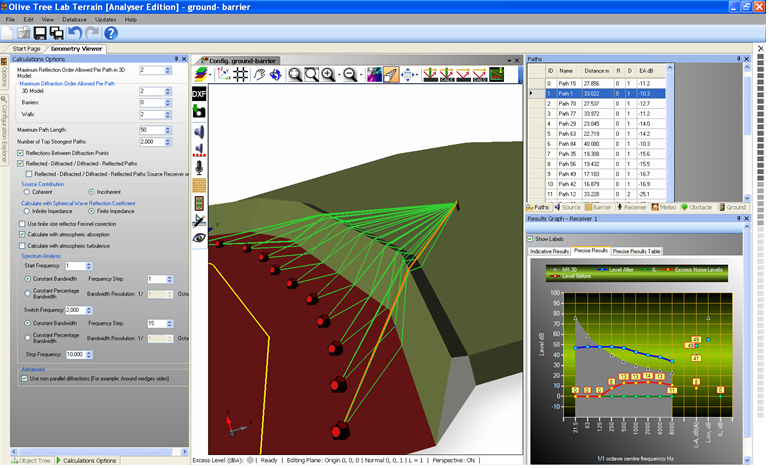Click the Start Frequency spinner arrows
The image size is (769, 468).
[89, 266]
